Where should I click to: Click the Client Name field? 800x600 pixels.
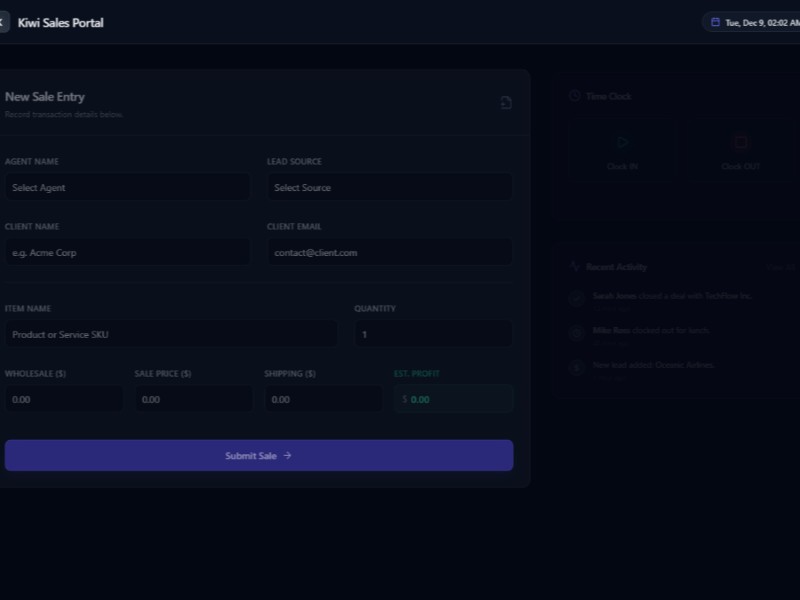tap(127, 252)
